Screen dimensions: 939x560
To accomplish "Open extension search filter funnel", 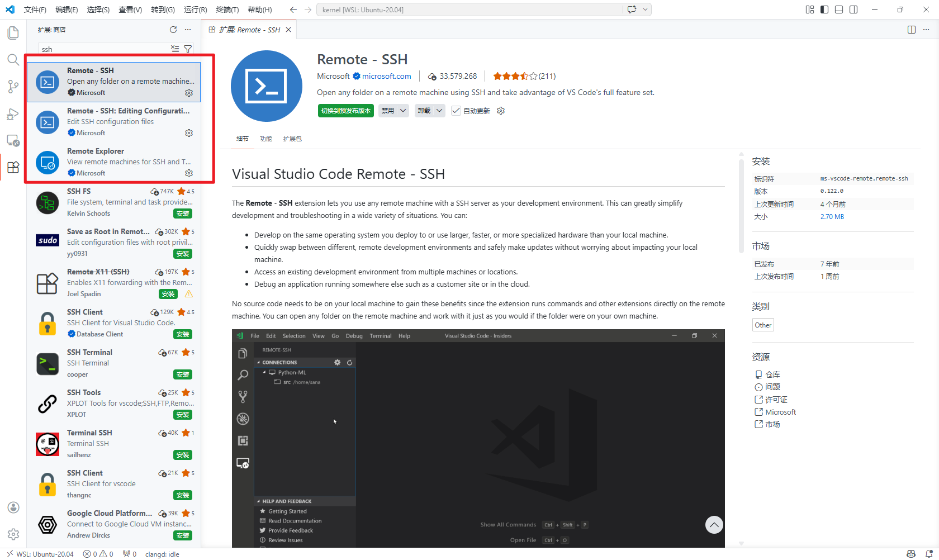I will (188, 49).
